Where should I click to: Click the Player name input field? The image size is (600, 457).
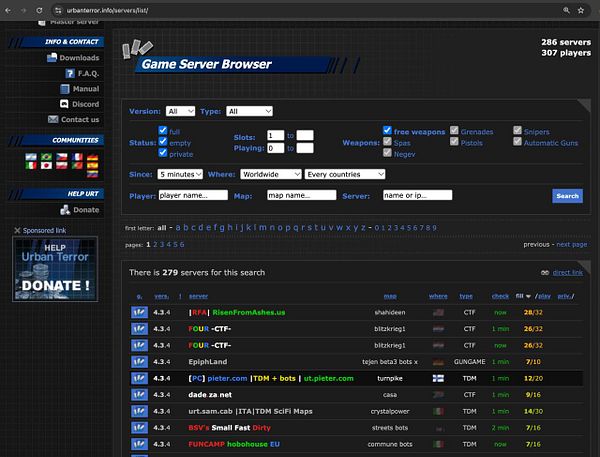click(x=193, y=195)
